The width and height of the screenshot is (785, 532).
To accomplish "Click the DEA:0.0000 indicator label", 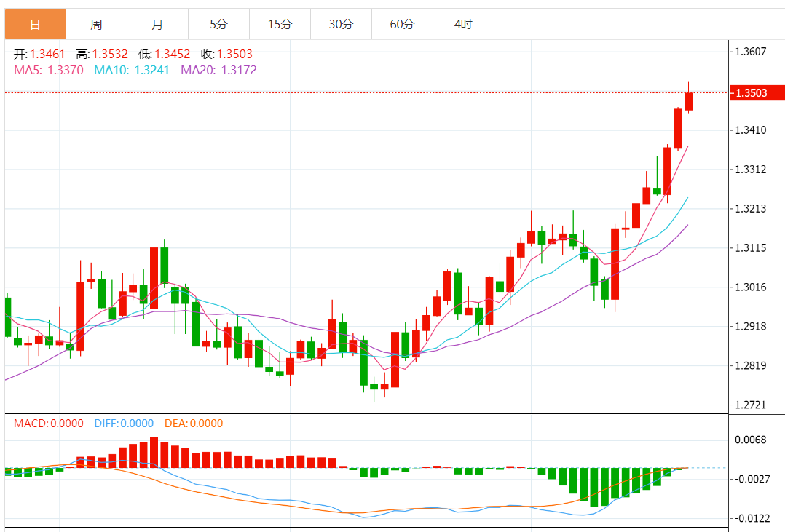I will point(194,424).
